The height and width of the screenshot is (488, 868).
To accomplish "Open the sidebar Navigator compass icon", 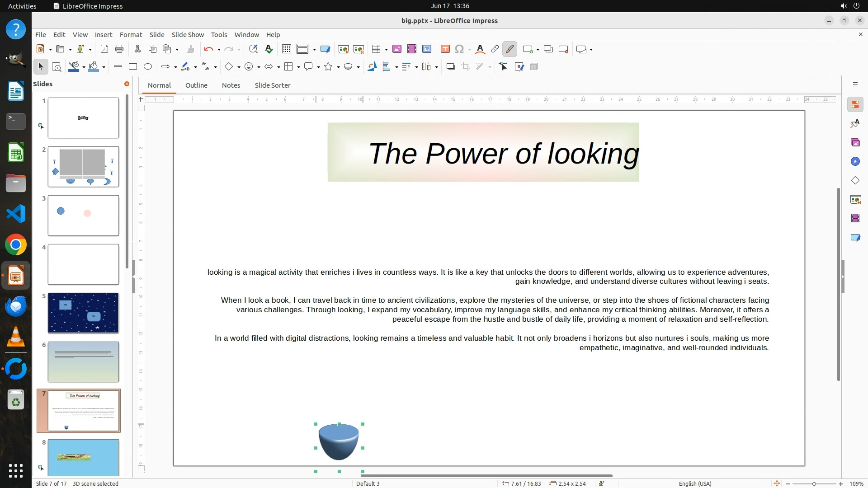I will pos(855,162).
